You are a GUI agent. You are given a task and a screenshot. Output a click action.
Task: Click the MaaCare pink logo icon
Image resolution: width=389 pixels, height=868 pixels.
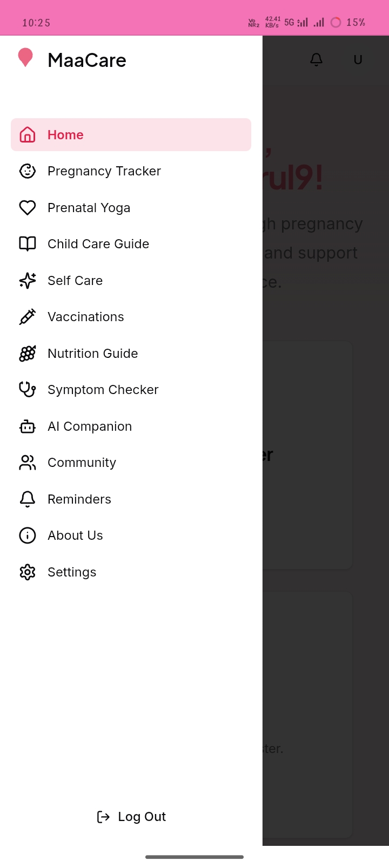point(25,58)
